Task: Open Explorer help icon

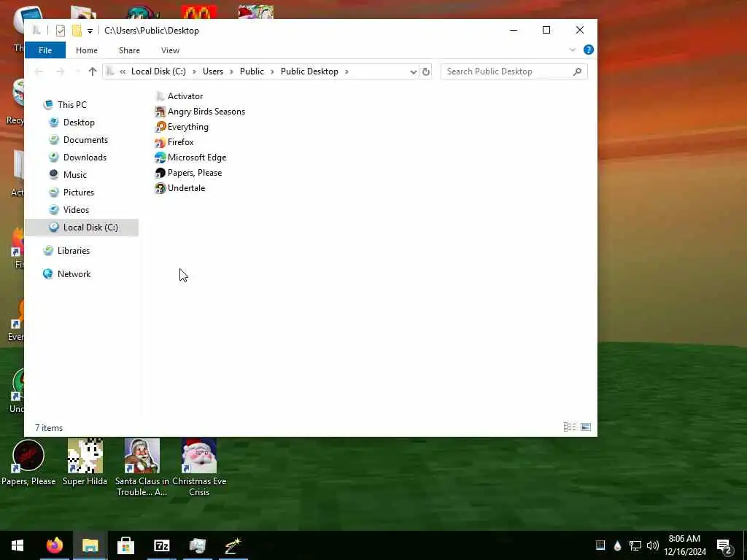Action: [589, 50]
